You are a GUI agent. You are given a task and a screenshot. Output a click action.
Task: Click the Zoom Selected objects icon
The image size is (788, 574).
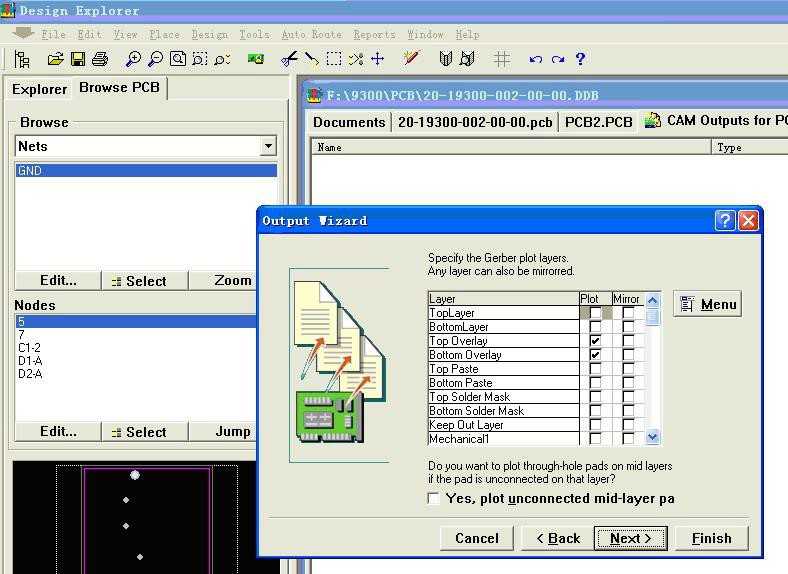coord(222,59)
